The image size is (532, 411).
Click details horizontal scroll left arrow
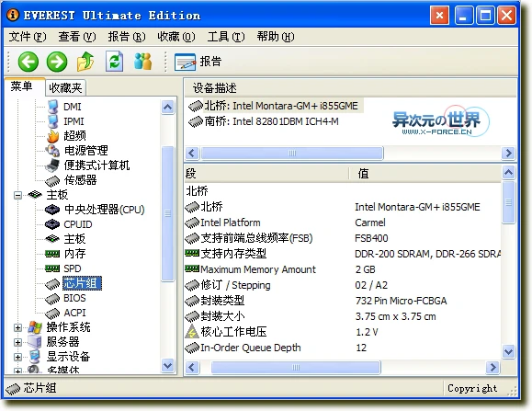(x=192, y=367)
